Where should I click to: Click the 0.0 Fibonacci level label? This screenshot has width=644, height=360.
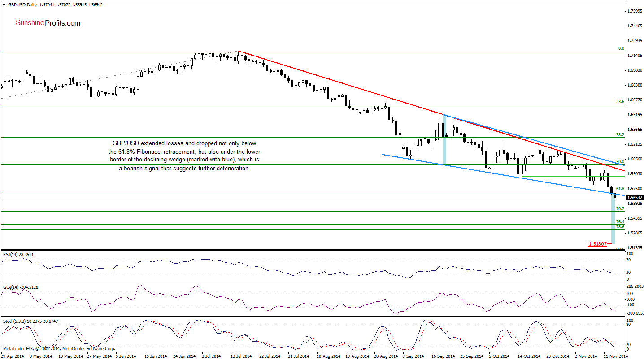pos(621,48)
